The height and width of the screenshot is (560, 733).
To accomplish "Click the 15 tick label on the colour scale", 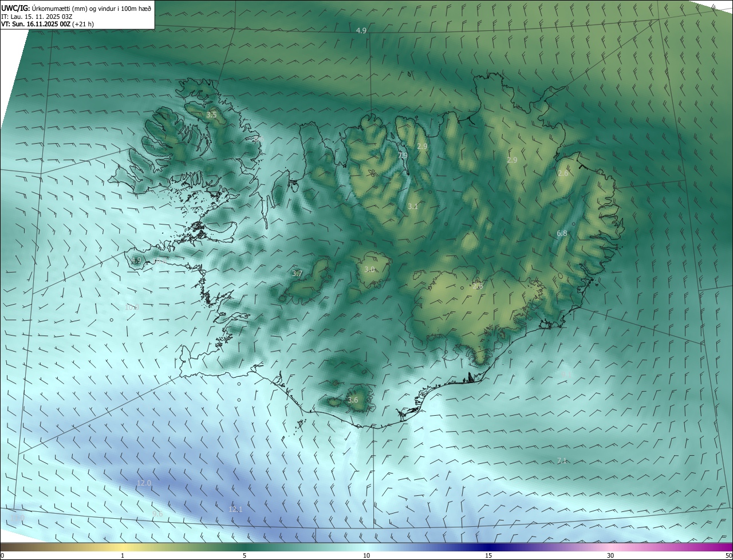I will click(488, 555).
